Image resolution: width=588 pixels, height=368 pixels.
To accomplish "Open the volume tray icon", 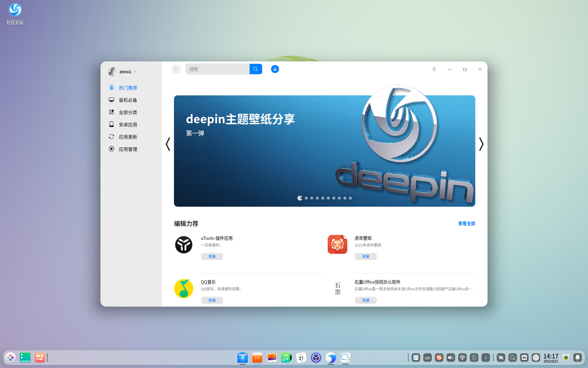I will tap(450, 358).
